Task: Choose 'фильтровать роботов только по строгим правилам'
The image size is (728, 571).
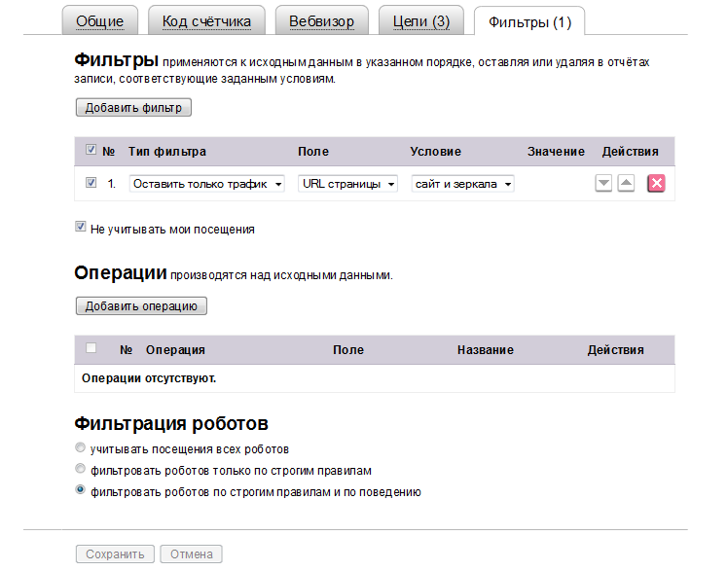Action: 81,470
